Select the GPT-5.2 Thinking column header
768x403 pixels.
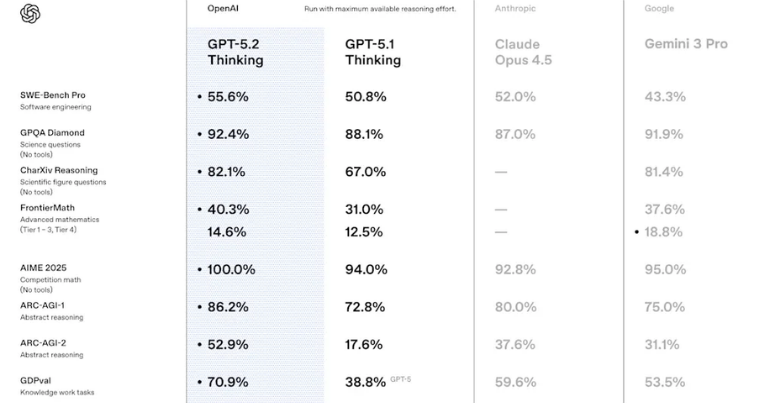[x=236, y=52]
